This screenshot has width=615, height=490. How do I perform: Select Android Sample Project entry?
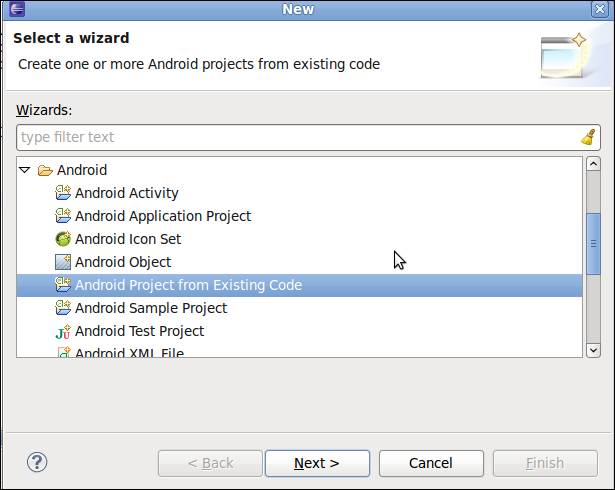(151, 308)
